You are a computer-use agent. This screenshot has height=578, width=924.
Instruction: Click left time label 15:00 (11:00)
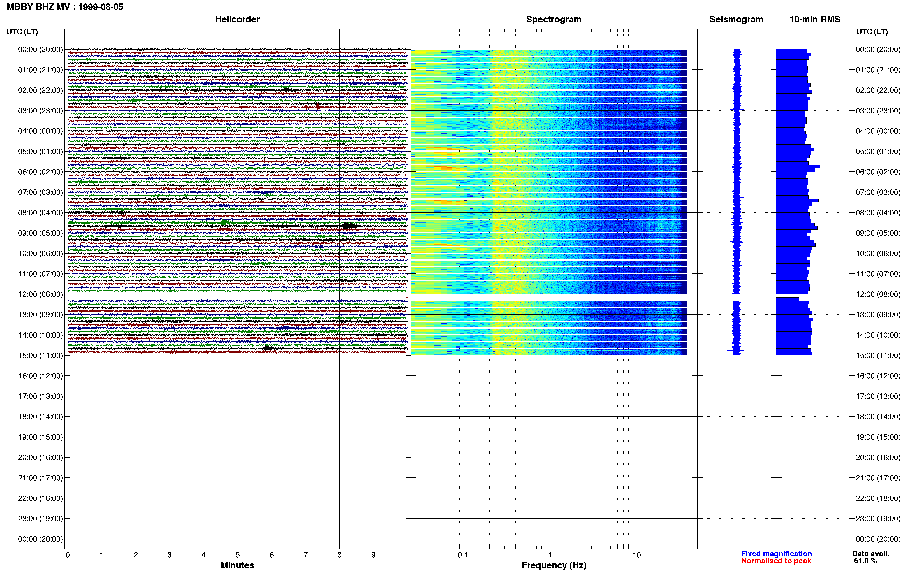[x=41, y=356]
